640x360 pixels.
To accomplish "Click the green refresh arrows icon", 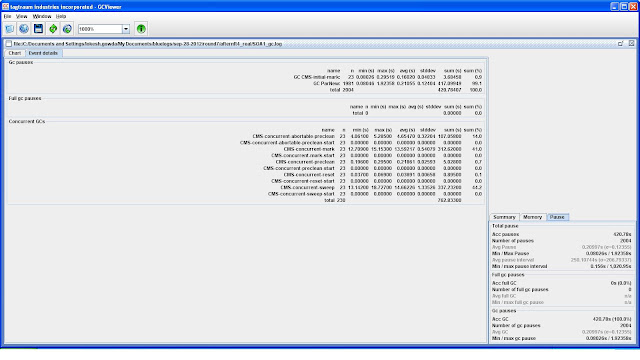I will coord(53,29).
